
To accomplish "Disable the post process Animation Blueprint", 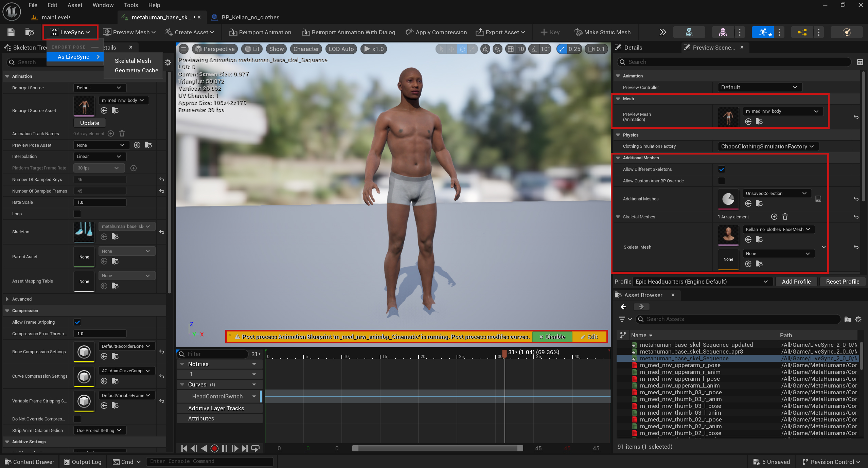I will pyautogui.click(x=552, y=337).
